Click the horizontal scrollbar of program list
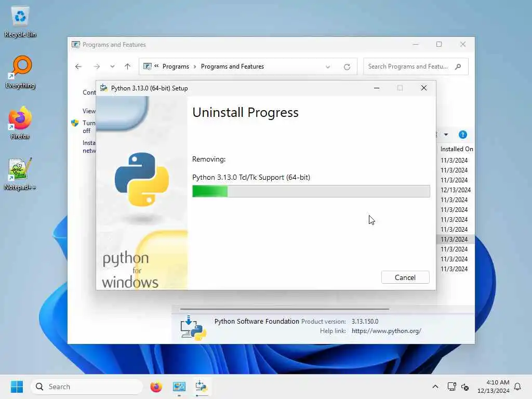 (284, 309)
